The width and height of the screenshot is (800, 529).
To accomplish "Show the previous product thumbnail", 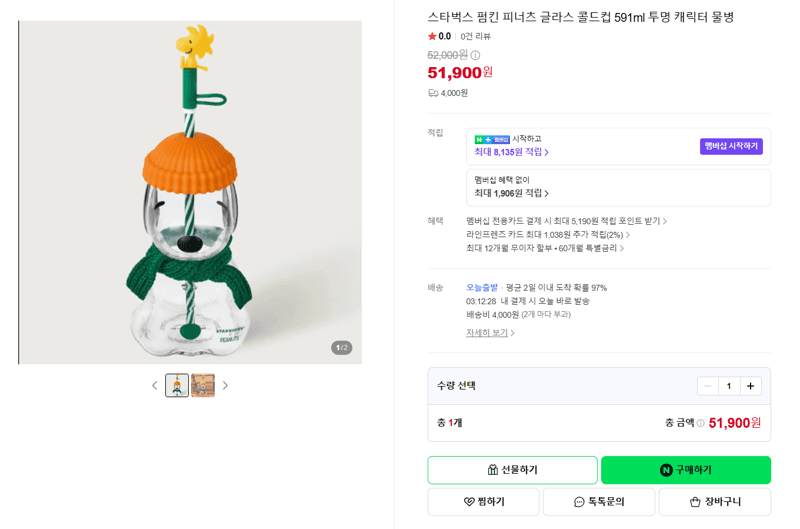I will pos(155,386).
